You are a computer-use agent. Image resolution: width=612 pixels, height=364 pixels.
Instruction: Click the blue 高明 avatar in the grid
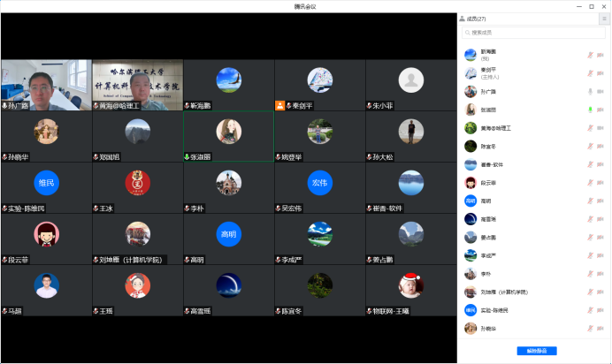[228, 234]
